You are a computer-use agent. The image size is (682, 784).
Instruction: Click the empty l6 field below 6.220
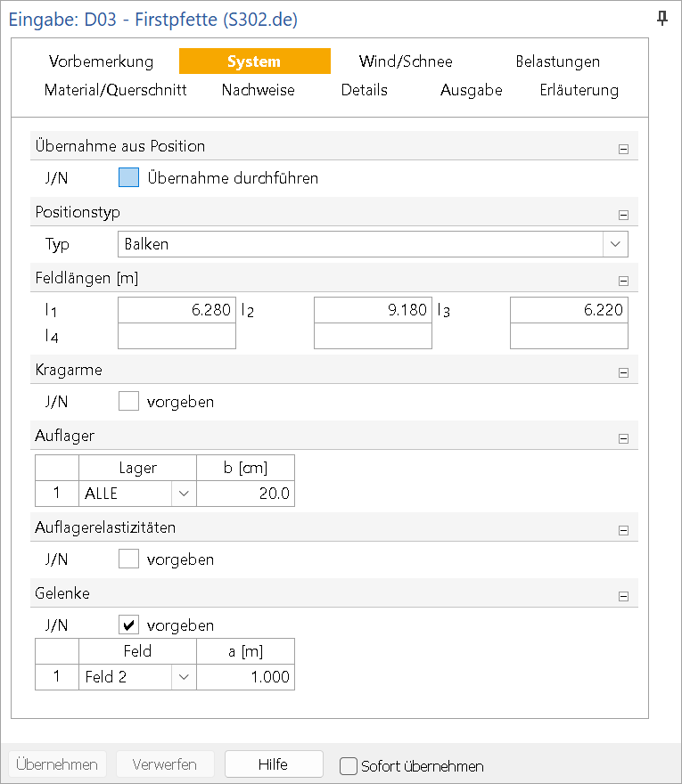(569, 336)
